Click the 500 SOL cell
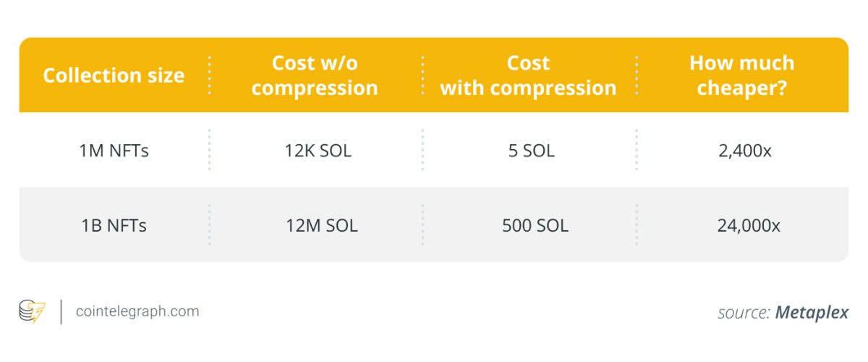Viewport: 868px width, 362px height. 535,226
